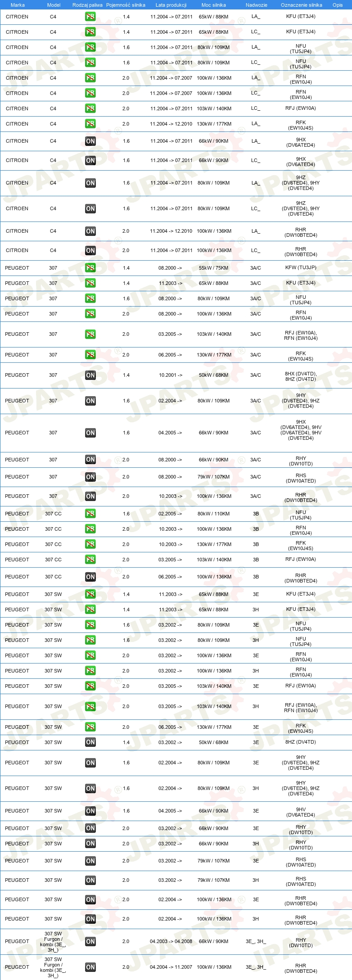Screen dimensions: 352x980
Task: Click the Citroen 103kW / 140KM power cell
Action: (x=214, y=108)
